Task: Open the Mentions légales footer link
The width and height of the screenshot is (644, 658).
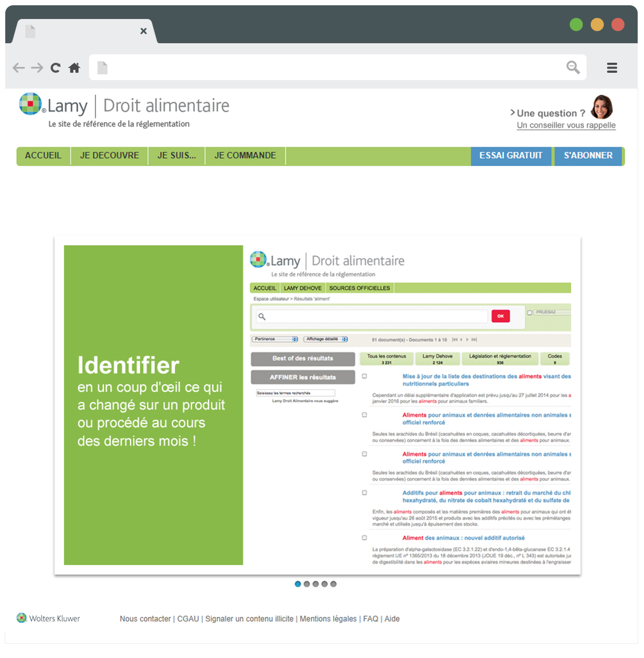Action: coord(328,618)
